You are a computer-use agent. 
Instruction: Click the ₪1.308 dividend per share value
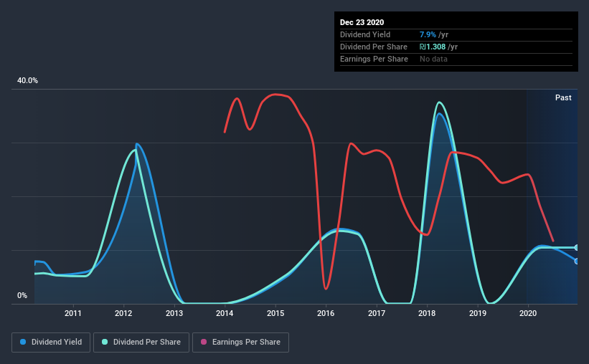tap(433, 47)
